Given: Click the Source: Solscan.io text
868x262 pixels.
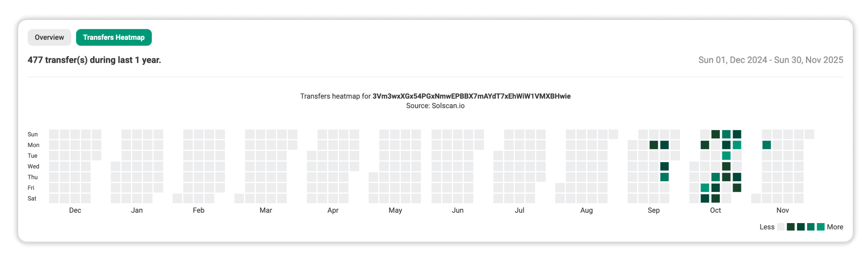Looking at the screenshot, I should click(435, 106).
